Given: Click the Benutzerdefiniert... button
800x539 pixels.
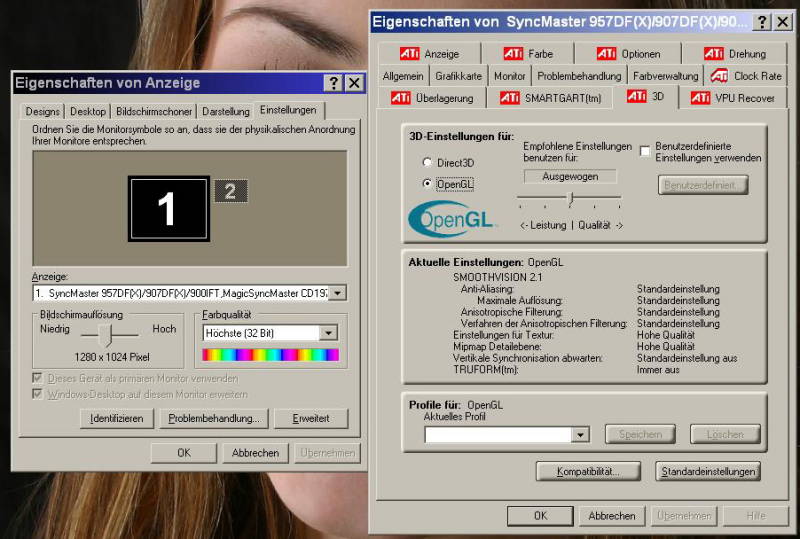Looking at the screenshot, I should click(703, 185).
